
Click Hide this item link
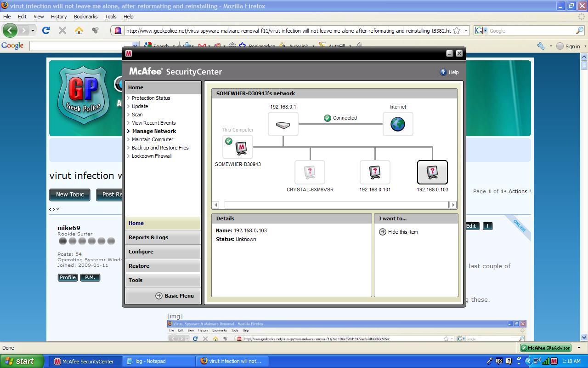point(403,232)
